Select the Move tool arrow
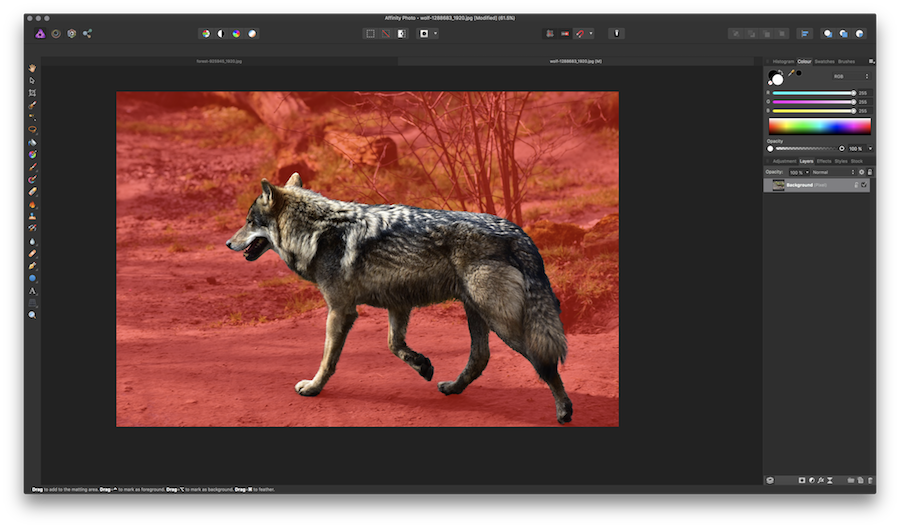The height and width of the screenshot is (528, 900). coord(32,80)
